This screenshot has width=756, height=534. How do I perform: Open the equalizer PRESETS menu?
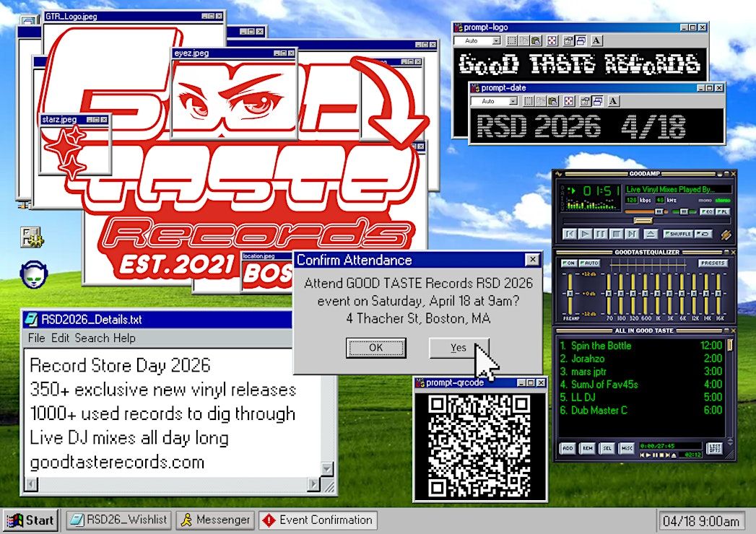(712, 263)
